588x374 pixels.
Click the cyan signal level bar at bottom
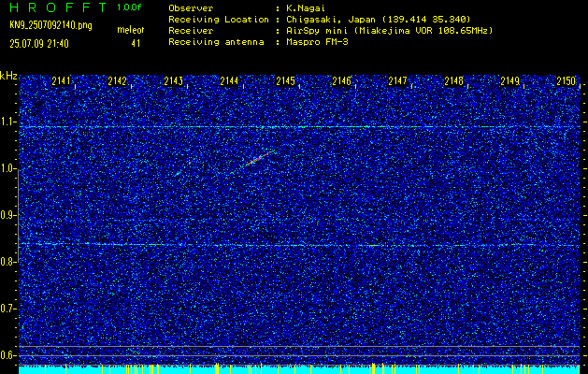click(299, 369)
